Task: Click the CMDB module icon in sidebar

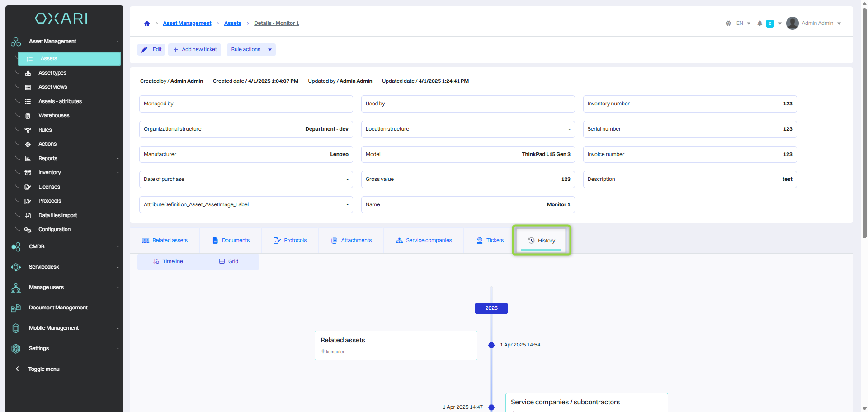Action: (x=16, y=247)
